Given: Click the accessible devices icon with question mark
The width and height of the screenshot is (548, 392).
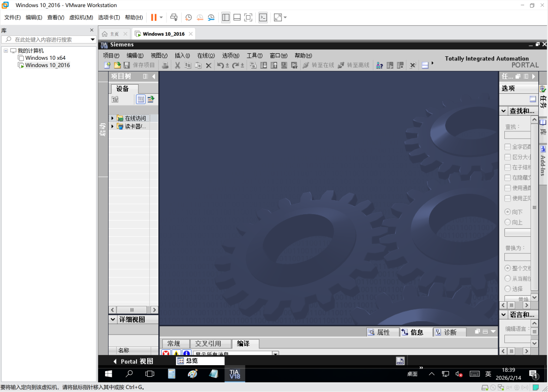Looking at the screenshot, I should tap(379, 65).
